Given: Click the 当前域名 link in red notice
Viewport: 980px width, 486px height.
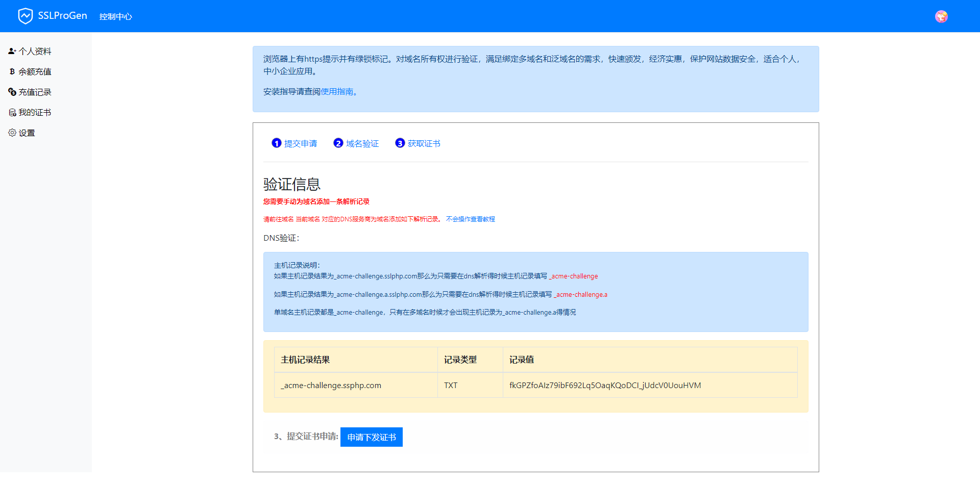Looking at the screenshot, I should coord(305,219).
